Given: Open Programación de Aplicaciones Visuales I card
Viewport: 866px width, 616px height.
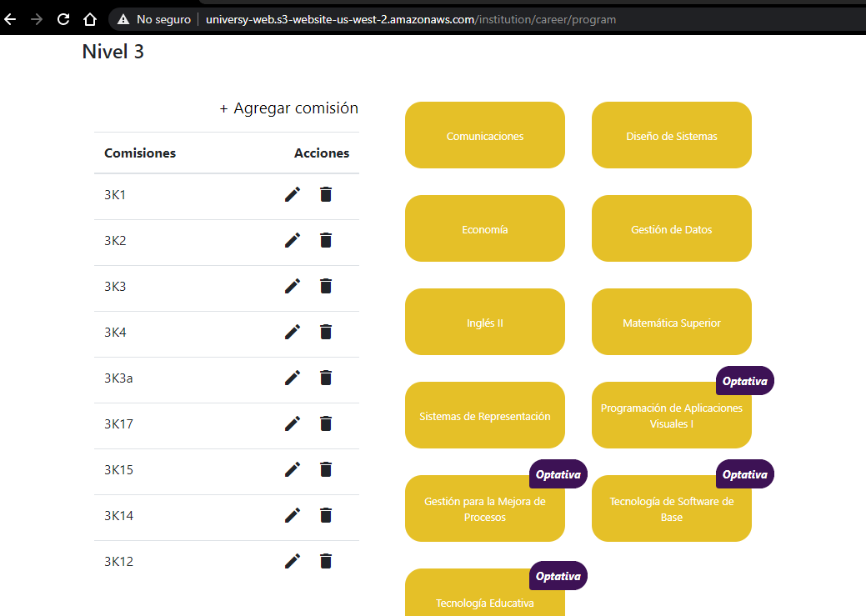Looking at the screenshot, I should pyautogui.click(x=672, y=416).
